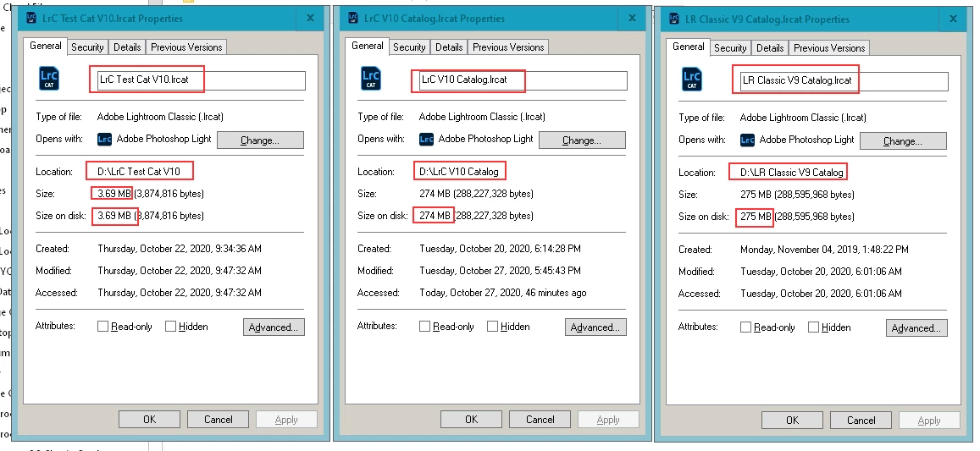Open Details tab in LR Classic V9 Catalog properties
Viewport: 980px width, 451px height.
pos(770,48)
